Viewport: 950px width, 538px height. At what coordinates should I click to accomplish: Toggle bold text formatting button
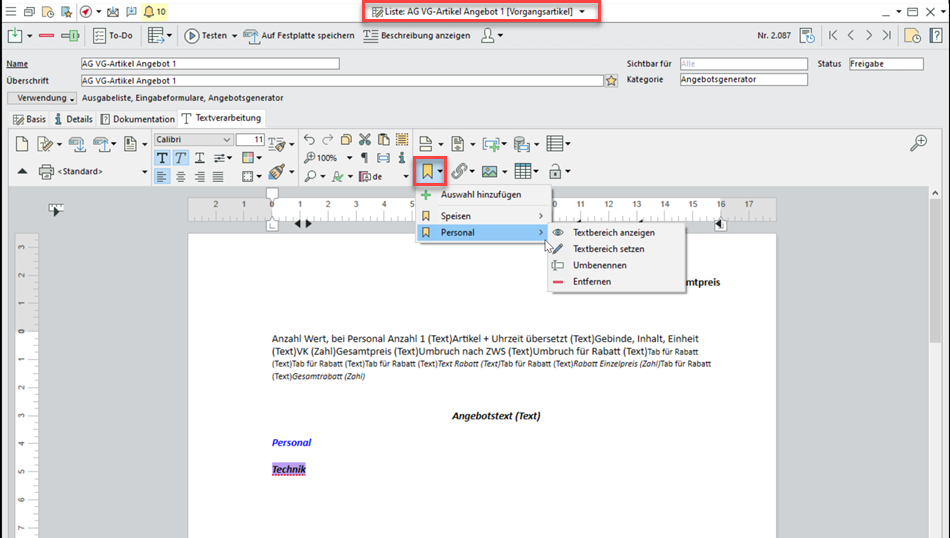click(x=162, y=158)
